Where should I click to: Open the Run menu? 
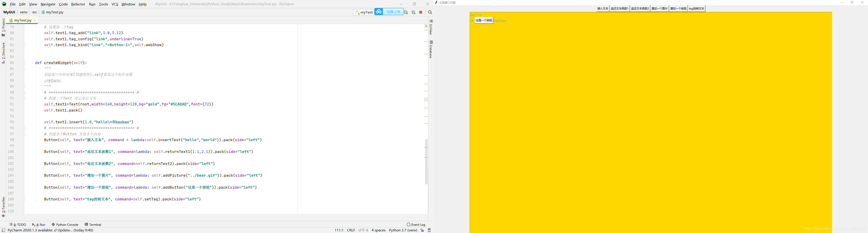point(92,4)
